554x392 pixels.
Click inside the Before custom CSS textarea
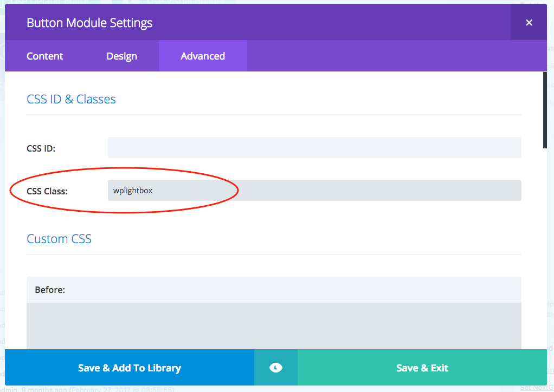click(274, 325)
